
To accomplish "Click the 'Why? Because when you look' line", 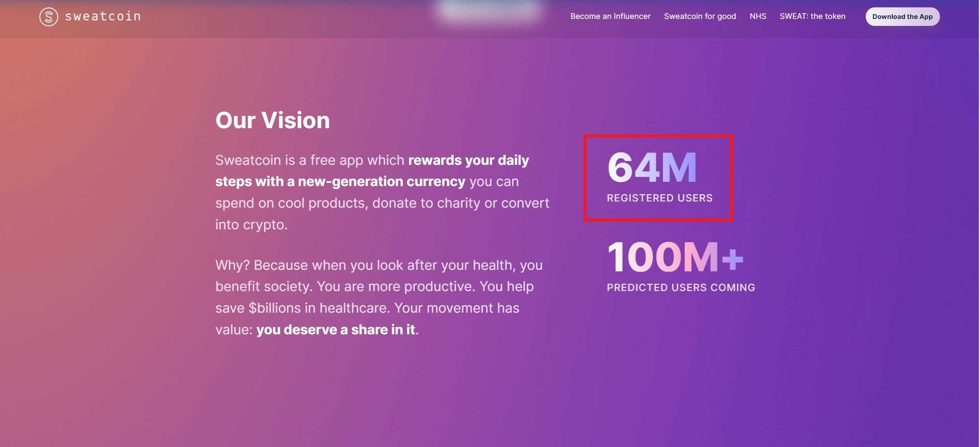I will point(379,265).
